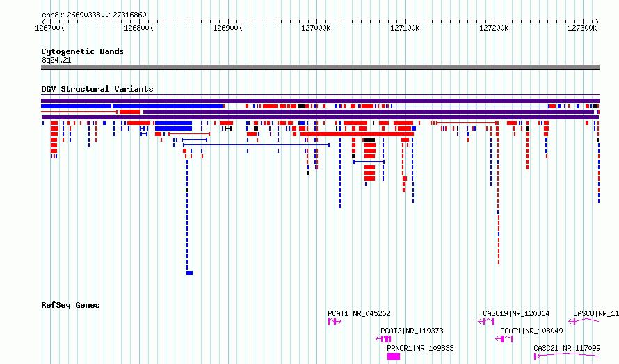Click the 127000k ruler label
This screenshot has height=364, width=619.
pos(316,28)
